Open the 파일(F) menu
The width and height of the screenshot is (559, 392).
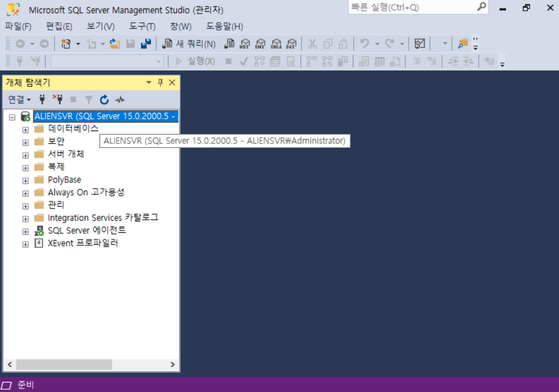(18, 27)
